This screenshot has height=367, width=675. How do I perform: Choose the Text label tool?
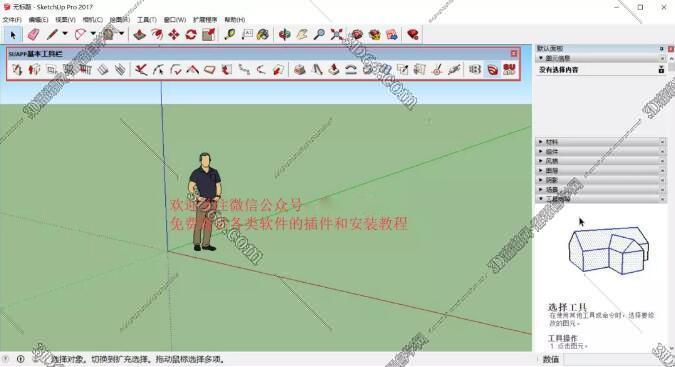pyautogui.click(x=247, y=34)
